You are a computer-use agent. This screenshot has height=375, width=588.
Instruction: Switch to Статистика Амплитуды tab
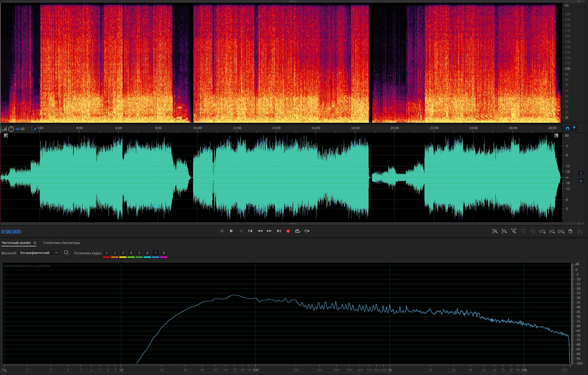62,243
